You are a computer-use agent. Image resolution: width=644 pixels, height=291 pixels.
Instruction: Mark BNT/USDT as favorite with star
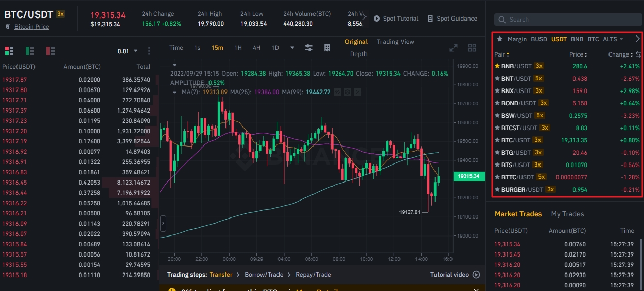(x=497, y=79)
